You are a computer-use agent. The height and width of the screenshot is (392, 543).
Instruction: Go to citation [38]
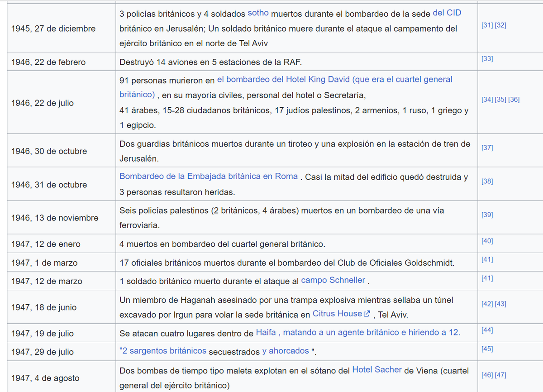click(487, 182)
